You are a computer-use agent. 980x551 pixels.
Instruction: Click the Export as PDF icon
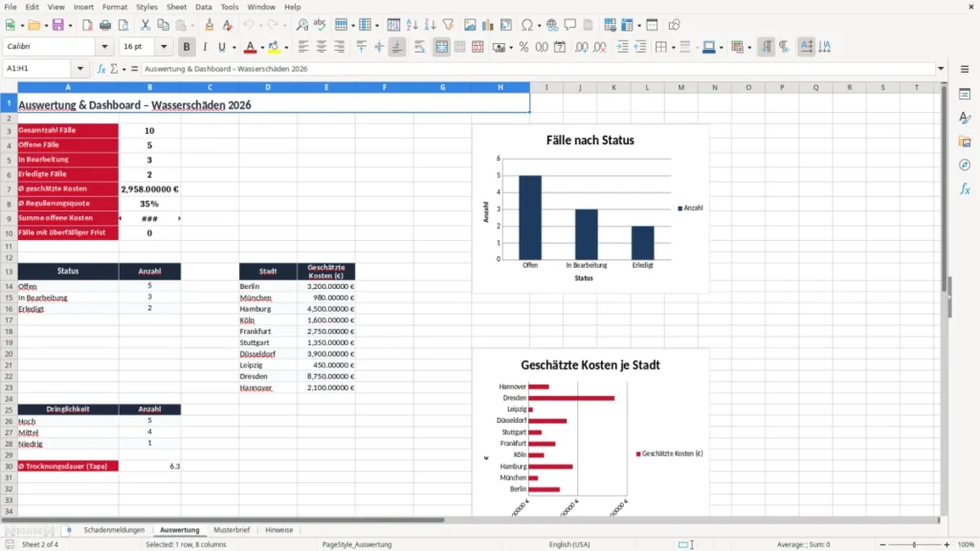[x=87, y=25]
